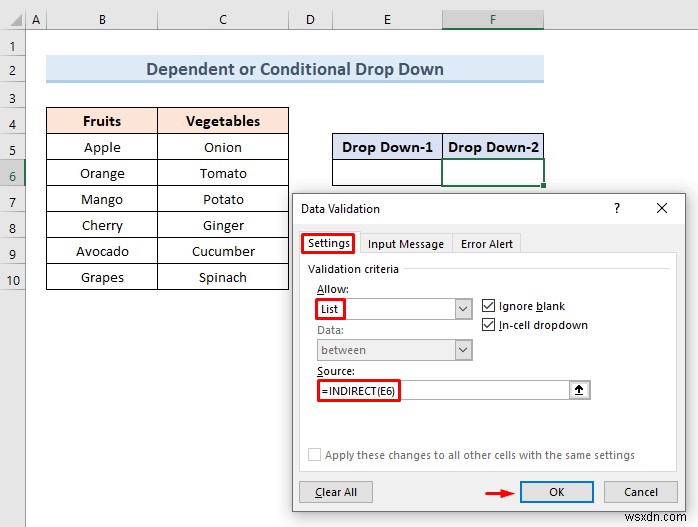This screenshot has width=698, height=527.
Task: Open the Data Validation help question mark
Action: click(x=617, y=208)
